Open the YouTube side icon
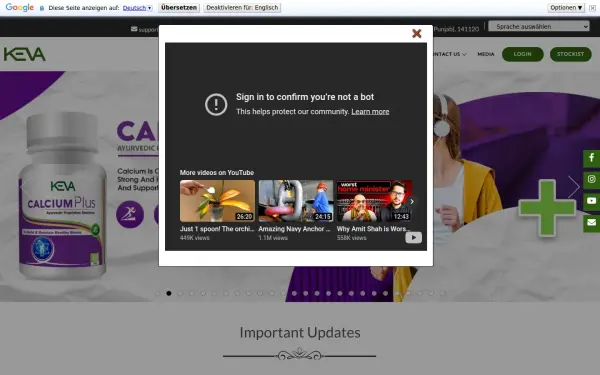The height and width of the screenshot is (375, 600). pyautogui.click(x=591, y=201)
